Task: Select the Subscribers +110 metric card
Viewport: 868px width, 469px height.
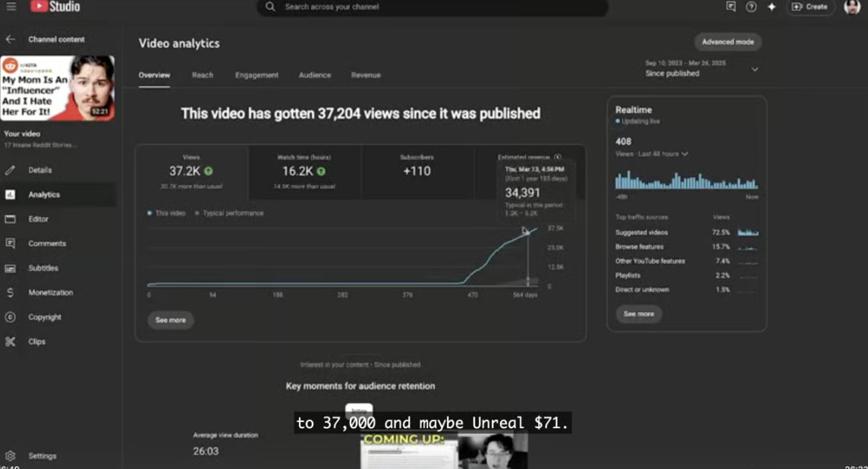Action: pyautogui.click(x=417, y=172)
